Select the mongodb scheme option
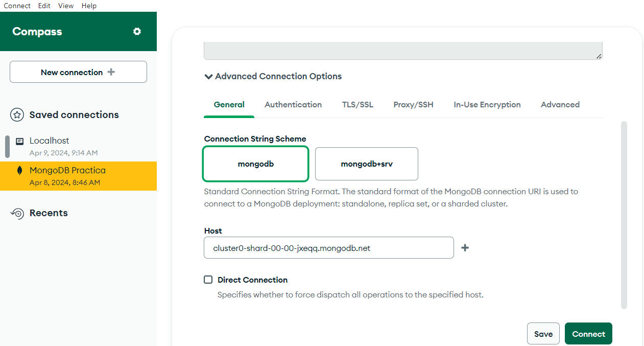The image size is (644, 346). [256, 164]
